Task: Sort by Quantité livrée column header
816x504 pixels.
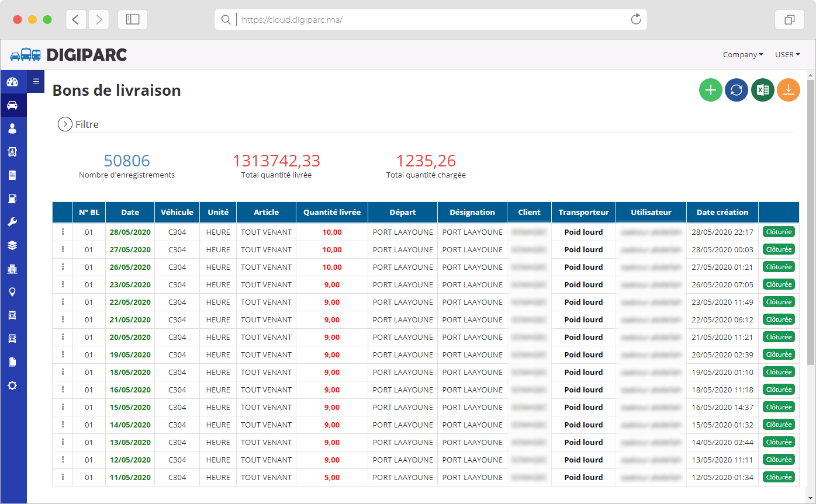Action: coord(331,213)
